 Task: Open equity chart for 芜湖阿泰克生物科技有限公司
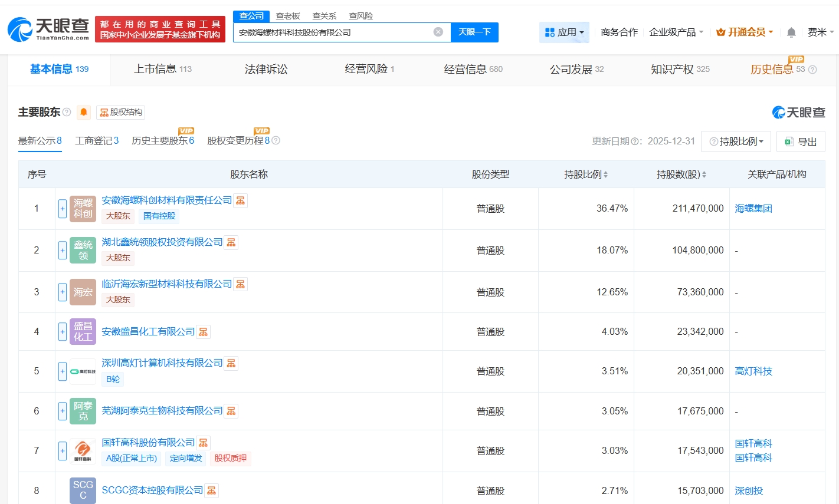pos(231,411)
